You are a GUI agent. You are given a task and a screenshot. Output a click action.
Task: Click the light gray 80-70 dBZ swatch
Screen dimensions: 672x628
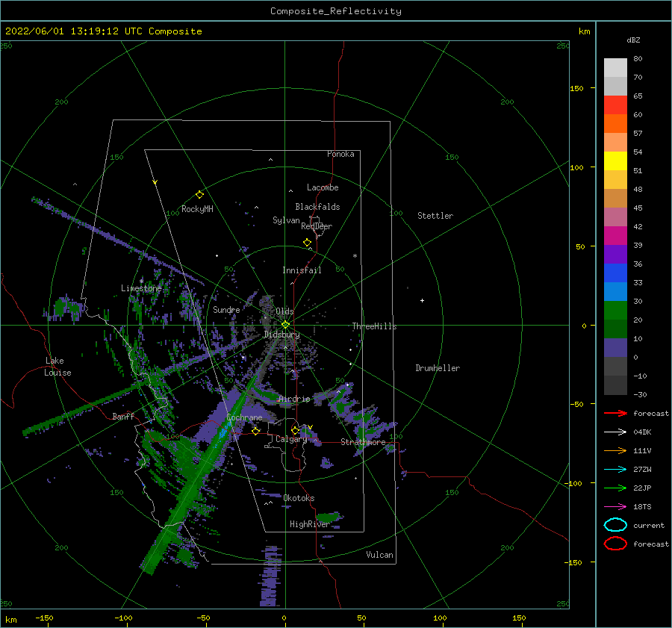pyautogui.click(x=615, y=68)
